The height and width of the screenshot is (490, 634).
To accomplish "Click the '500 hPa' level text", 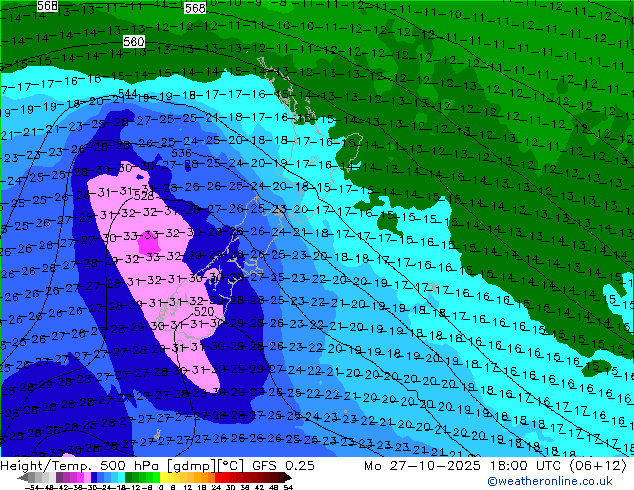I will point(130,466).
